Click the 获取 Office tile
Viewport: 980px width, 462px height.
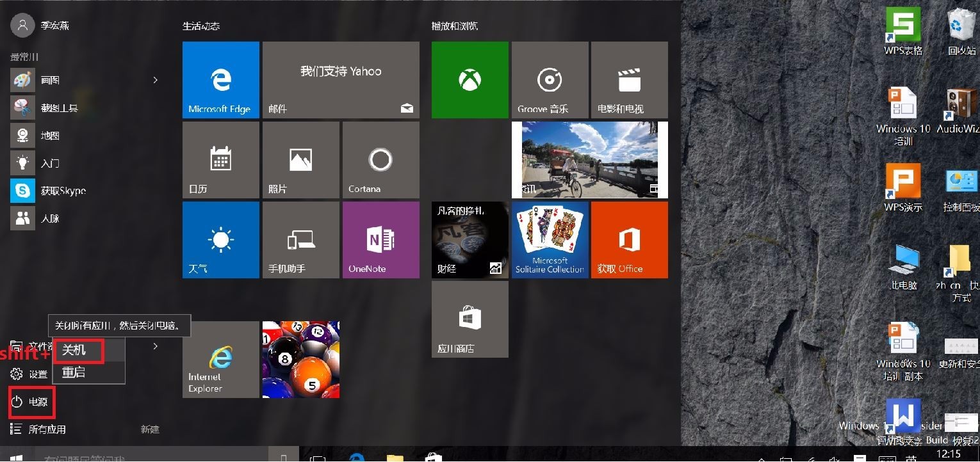click(630, 240)
